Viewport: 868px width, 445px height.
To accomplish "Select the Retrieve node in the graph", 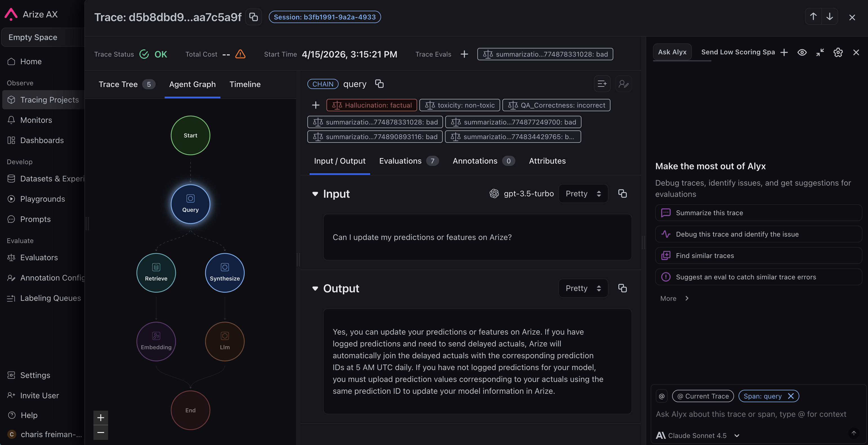I will (156, 272).
